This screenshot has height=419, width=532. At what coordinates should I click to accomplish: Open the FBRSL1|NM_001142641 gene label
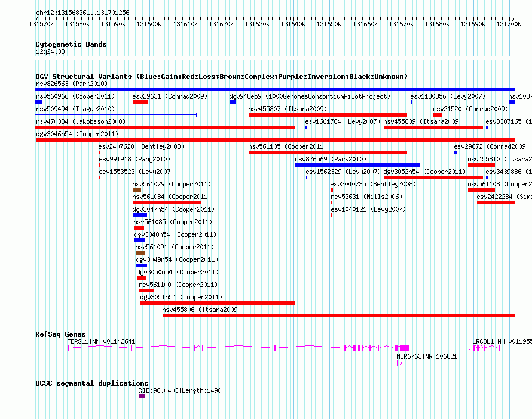tap(101, 341)
